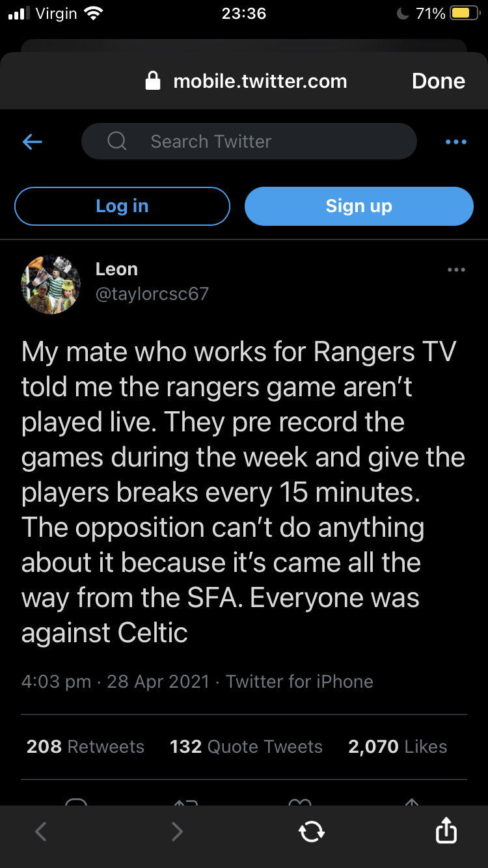Open the top-right three-dot more menu
Screen dimensions: 488x868
[455, 142]
